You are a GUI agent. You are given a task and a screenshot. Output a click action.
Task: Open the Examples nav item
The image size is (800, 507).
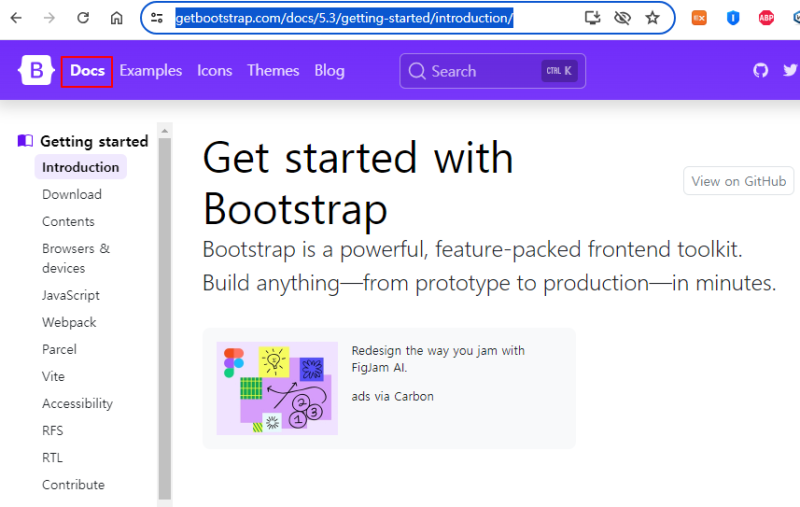click(x=151, y=70)
